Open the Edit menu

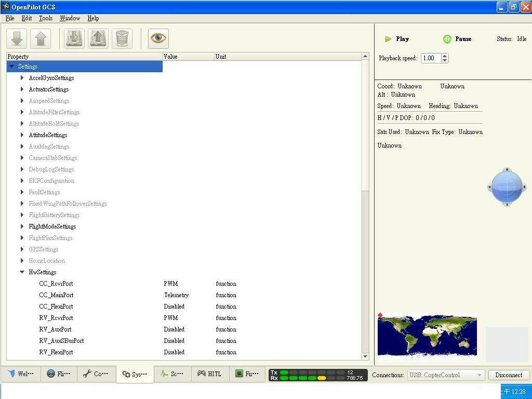click(x=26, y=18)
